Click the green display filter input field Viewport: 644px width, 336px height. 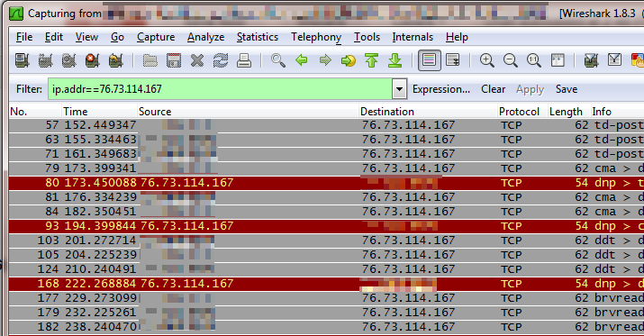click(x=220, y=89)
